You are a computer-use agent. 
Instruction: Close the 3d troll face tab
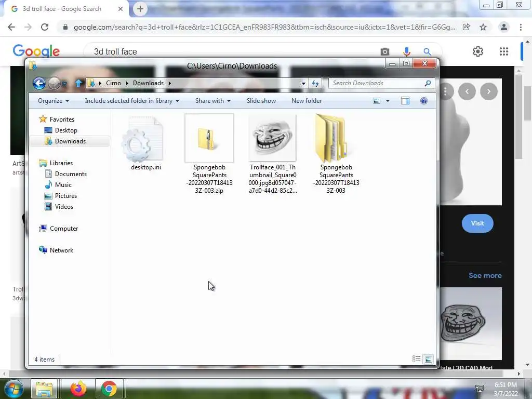point(121,9)
